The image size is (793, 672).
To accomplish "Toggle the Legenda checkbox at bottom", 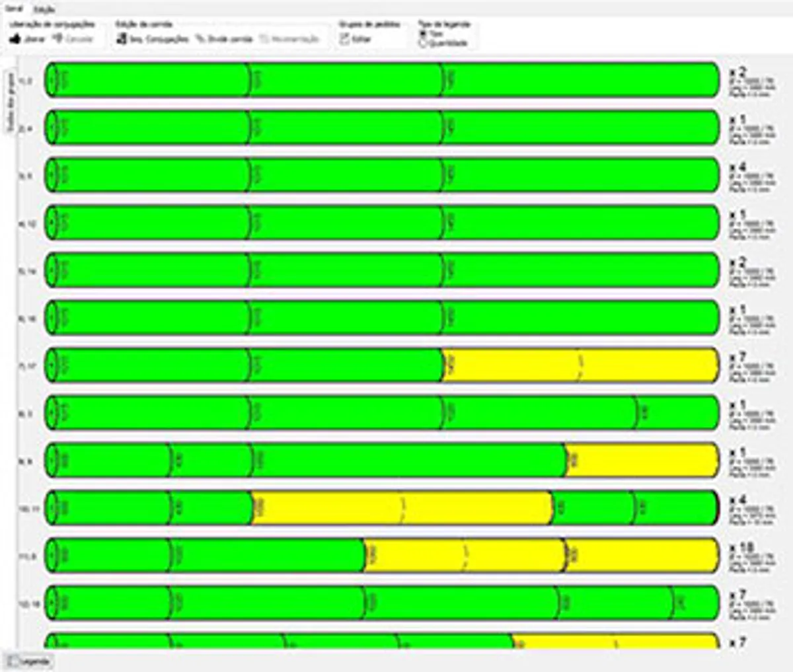I will 13,661.
